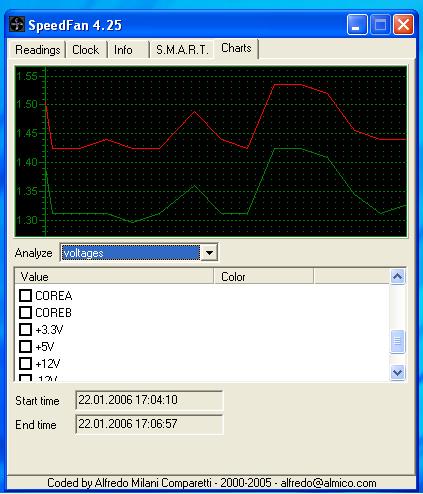Screen dimensions: 423x494
Task: Click the SpeedFan fan icon in title bar
Action: pos(16,24)
